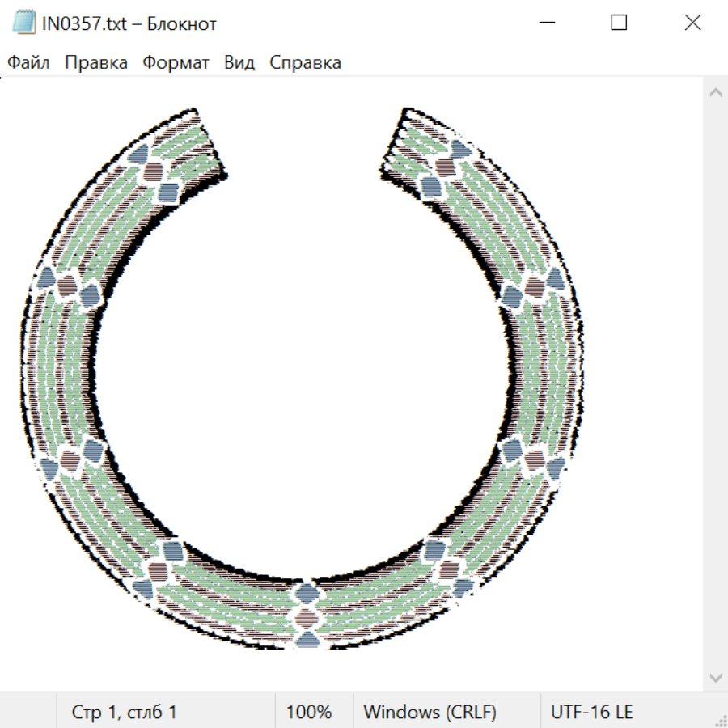Click Windows (CRLF) line ending indicator
This screenshot has width=728, height=728.
[430, 713]
